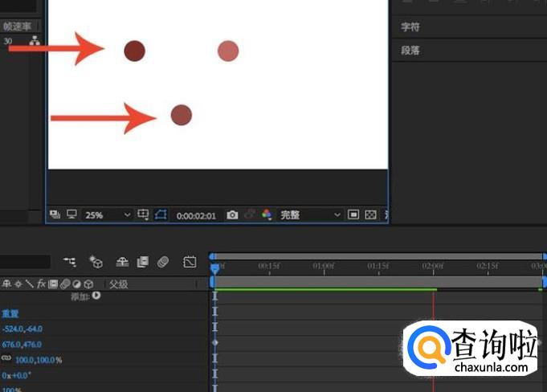Click the -524.0,-64.0 anchor point value
Viewport: 547px width, 392px height.
coord(22,329)
